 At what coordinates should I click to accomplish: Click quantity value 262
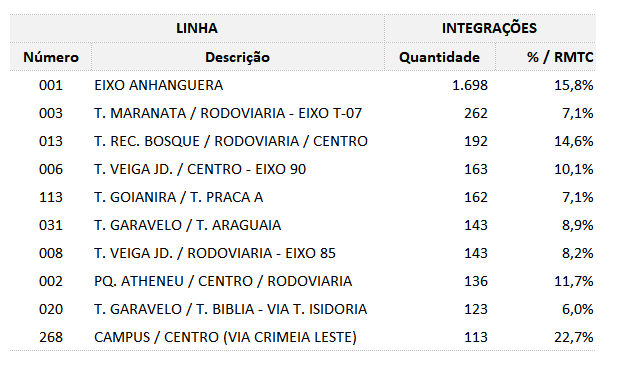click(476, 113)
